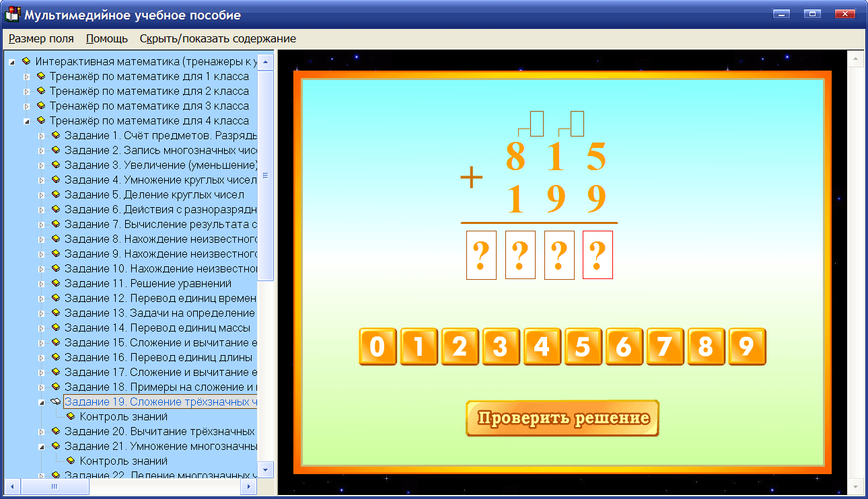This screenshot has width=868, height=499.
Task: Click content area scroll down arrow
Action: tap(855, 486)
